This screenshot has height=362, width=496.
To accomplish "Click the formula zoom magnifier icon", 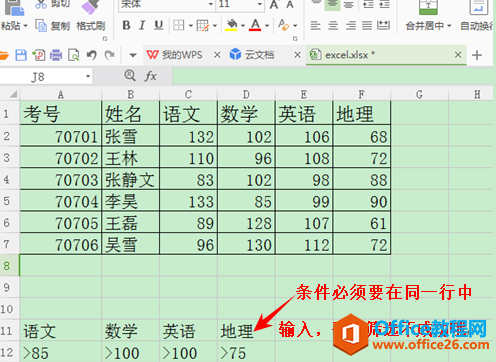I will pos(130,76).
